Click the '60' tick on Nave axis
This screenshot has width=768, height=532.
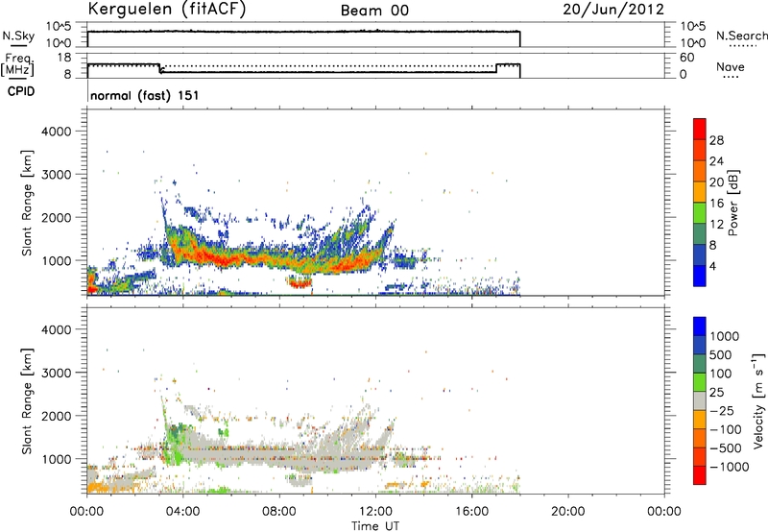click(x=687, y=58)
